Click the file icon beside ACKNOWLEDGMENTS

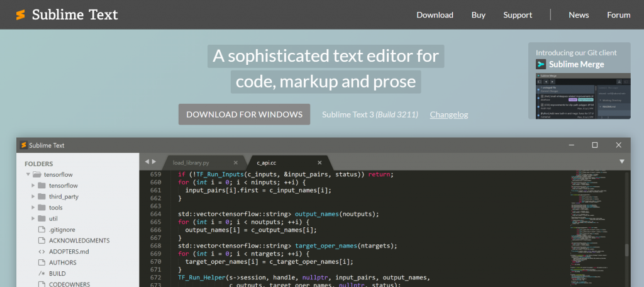41,240
